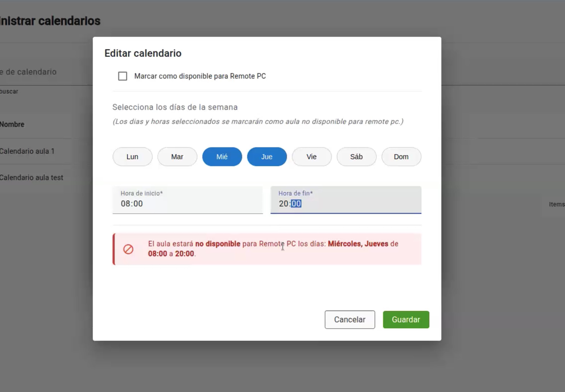The height and width of the screenshot is (392, 565).
Task: Toggle the Dom day chip
Action: (401, 157)
